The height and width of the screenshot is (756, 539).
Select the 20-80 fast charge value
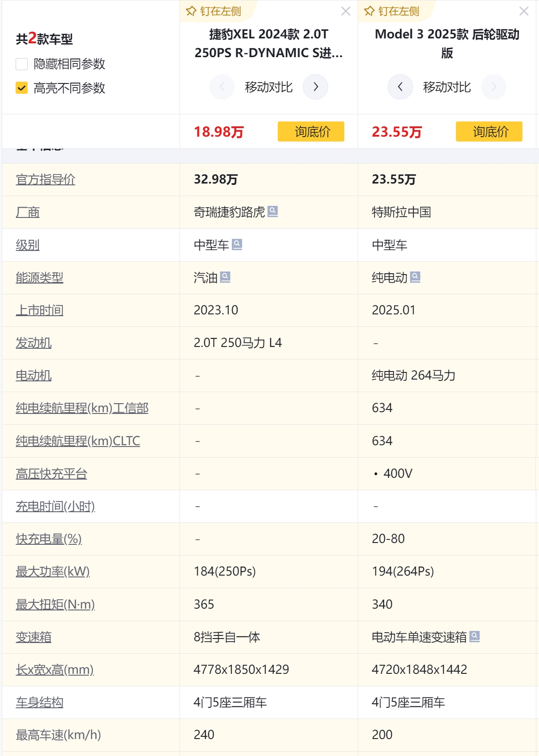(x=388, y=539)
